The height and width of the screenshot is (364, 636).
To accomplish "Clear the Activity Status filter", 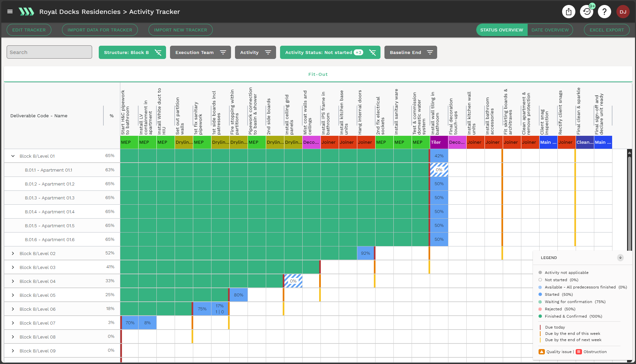I will click(373, 52).
